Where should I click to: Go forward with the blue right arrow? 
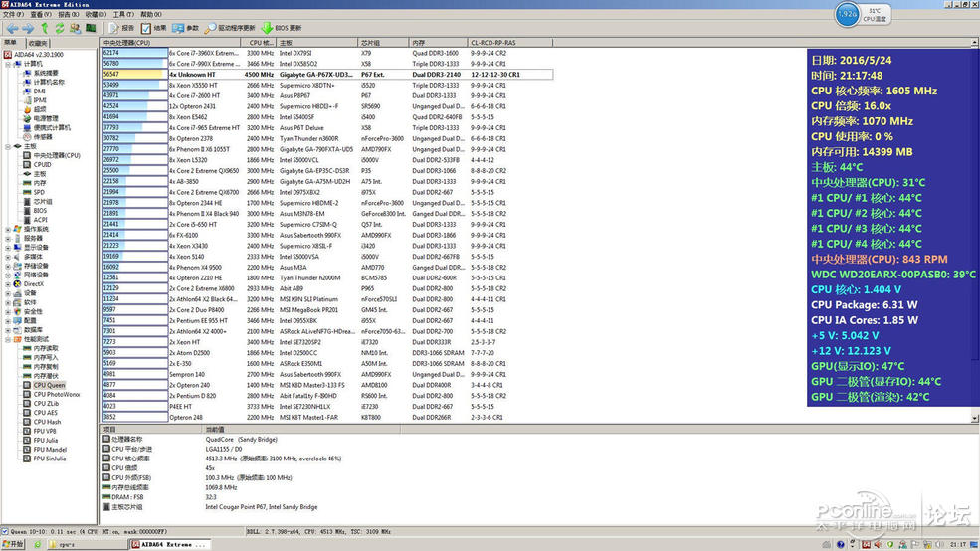(28, 28)
